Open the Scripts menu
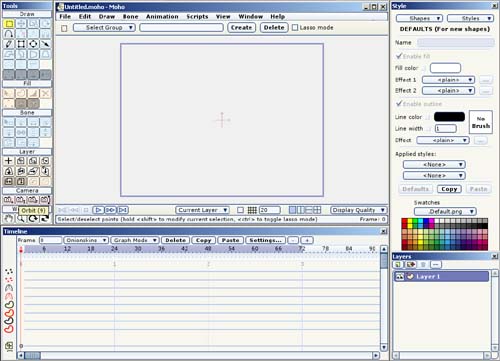Screen dimensions: 500x361 [x=197, y=16]
